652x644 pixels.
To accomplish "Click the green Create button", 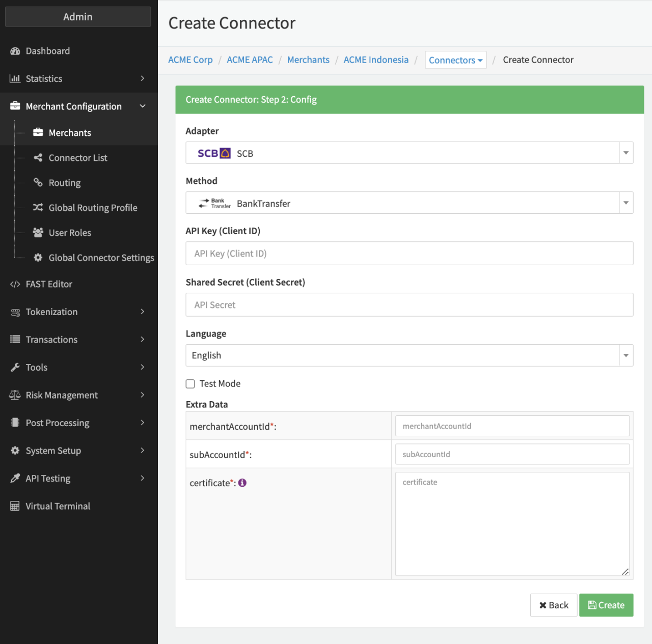I will [606, 605].
